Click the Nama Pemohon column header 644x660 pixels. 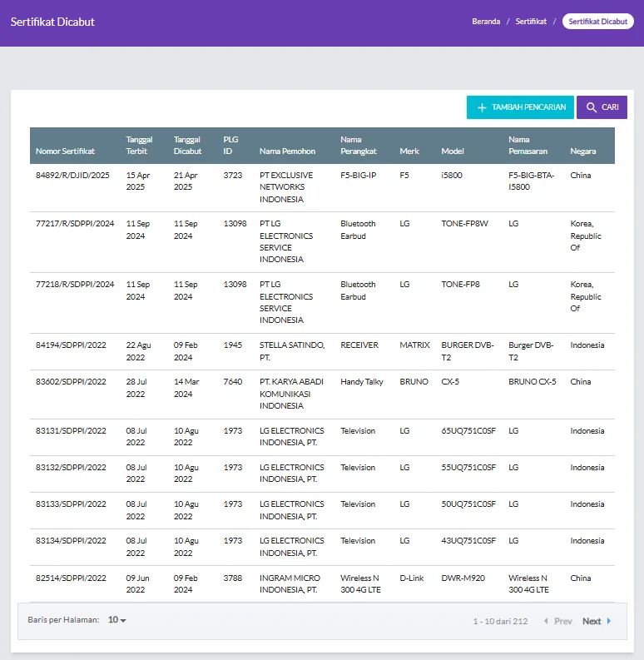tap(287, 151)
